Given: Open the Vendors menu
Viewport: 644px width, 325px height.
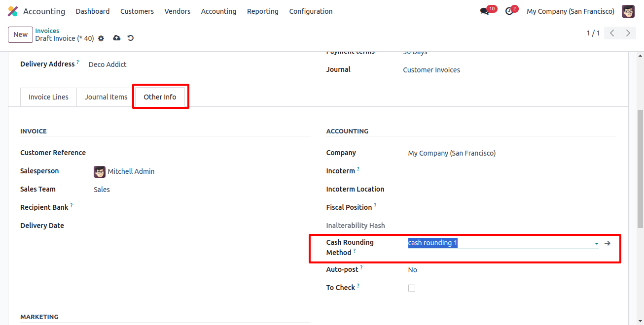Looking at the screenshot, I should click(x=178, y=11).
